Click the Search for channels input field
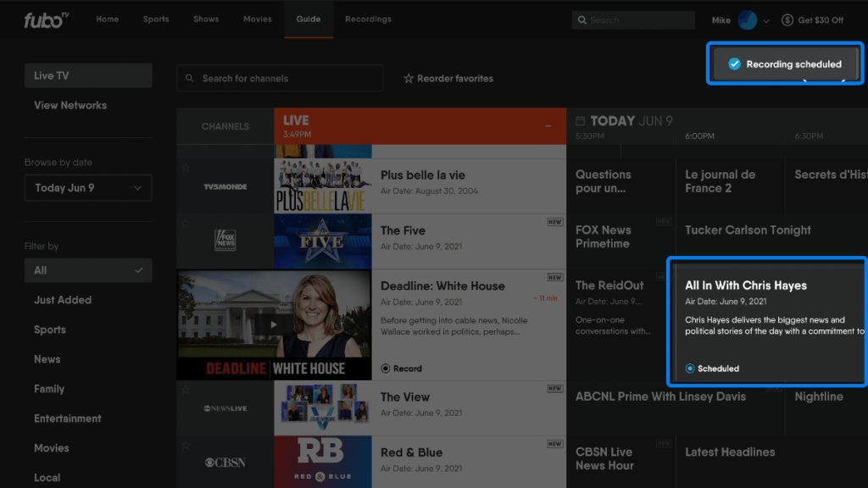Viewport: 868px width, 488px height. (280, 78)
